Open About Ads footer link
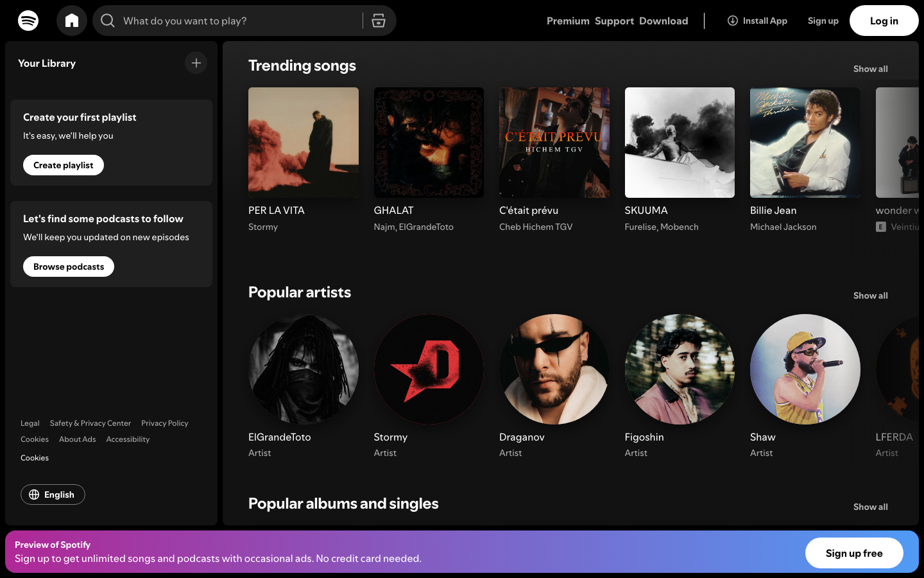This screenshot has width=924, height=578. pyautogui.click(x=78, y=439)
